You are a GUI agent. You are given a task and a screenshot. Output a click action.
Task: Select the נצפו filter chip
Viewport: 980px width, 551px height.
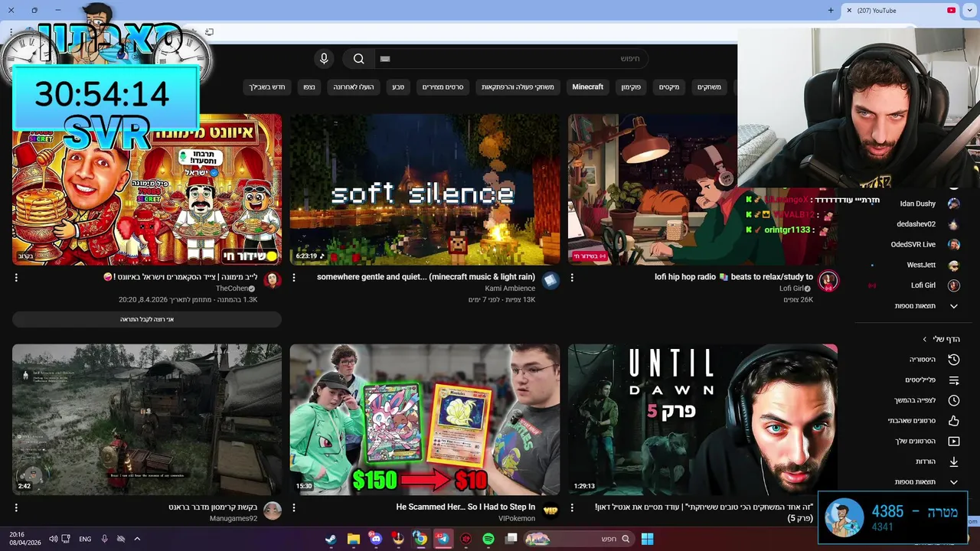[309, 87]
